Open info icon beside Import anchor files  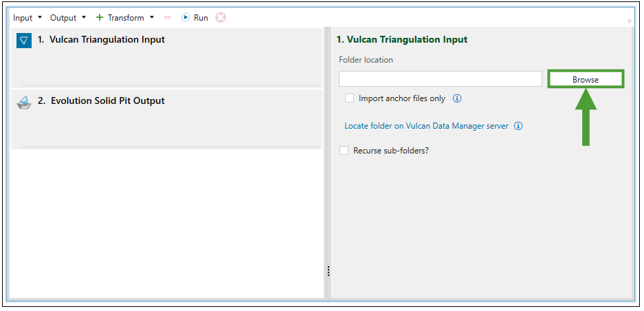pos(457,98)
